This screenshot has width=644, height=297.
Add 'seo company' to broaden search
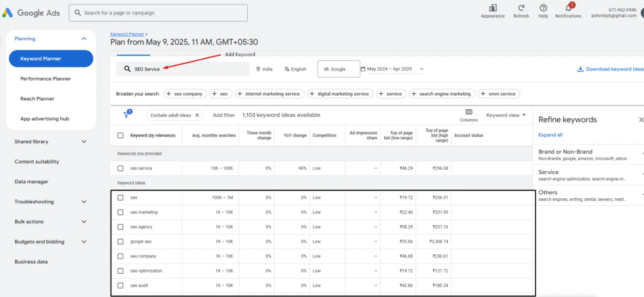185,94
